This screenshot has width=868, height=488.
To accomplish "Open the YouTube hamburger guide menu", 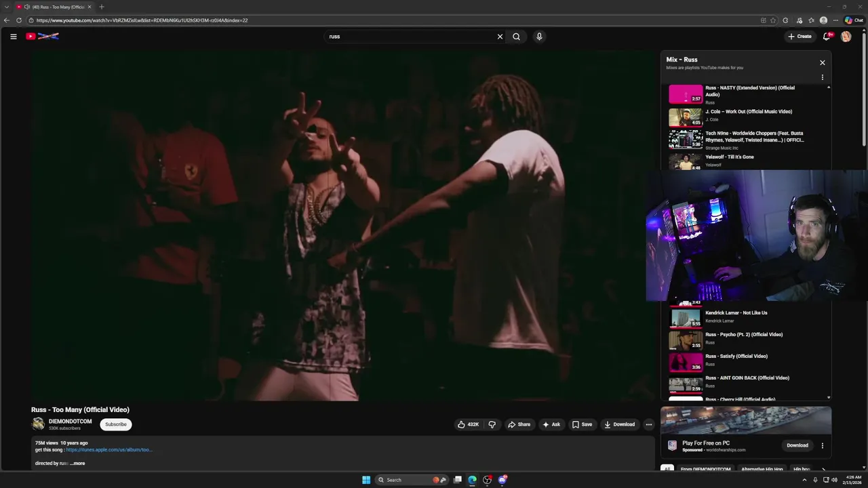I will tap(13, 37).
